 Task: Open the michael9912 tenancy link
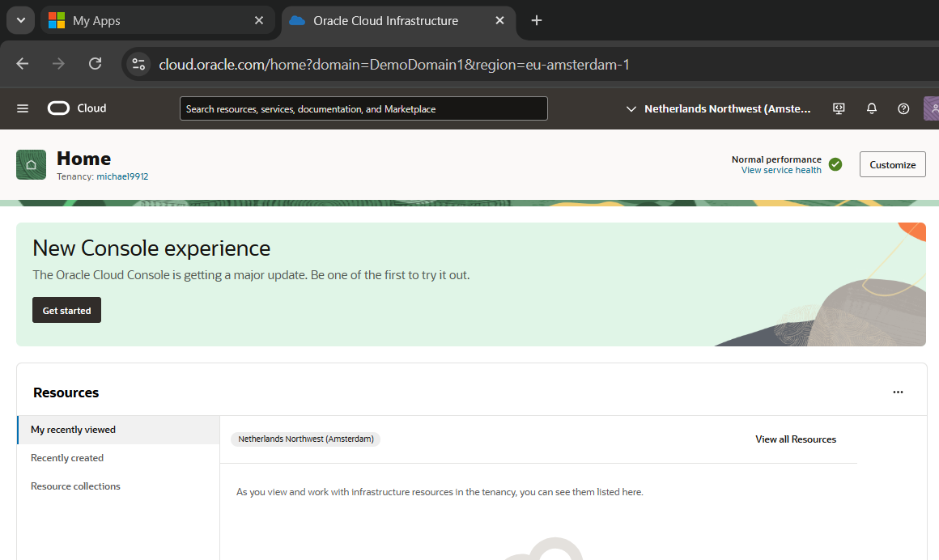tap(122, 176)
